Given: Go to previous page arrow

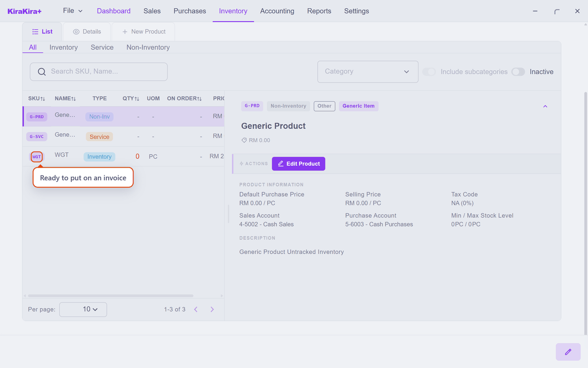Looking at the screenshot, I should pos(196,310).
